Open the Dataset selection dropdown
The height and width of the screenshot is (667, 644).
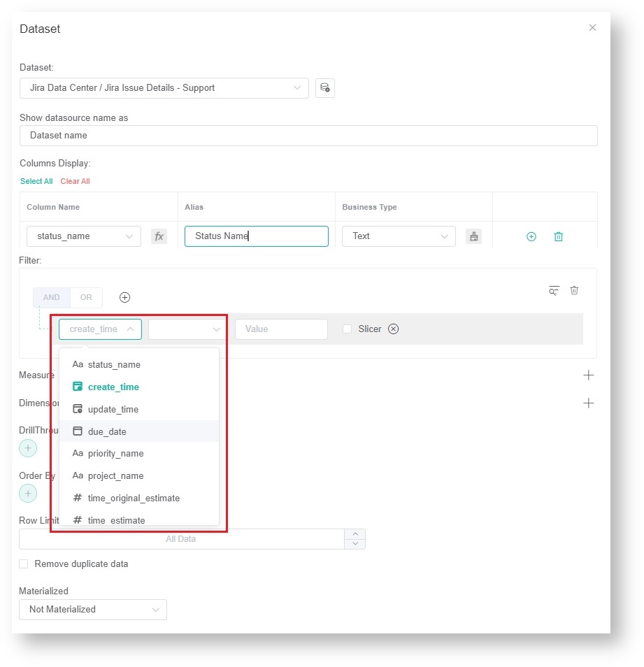164,88
